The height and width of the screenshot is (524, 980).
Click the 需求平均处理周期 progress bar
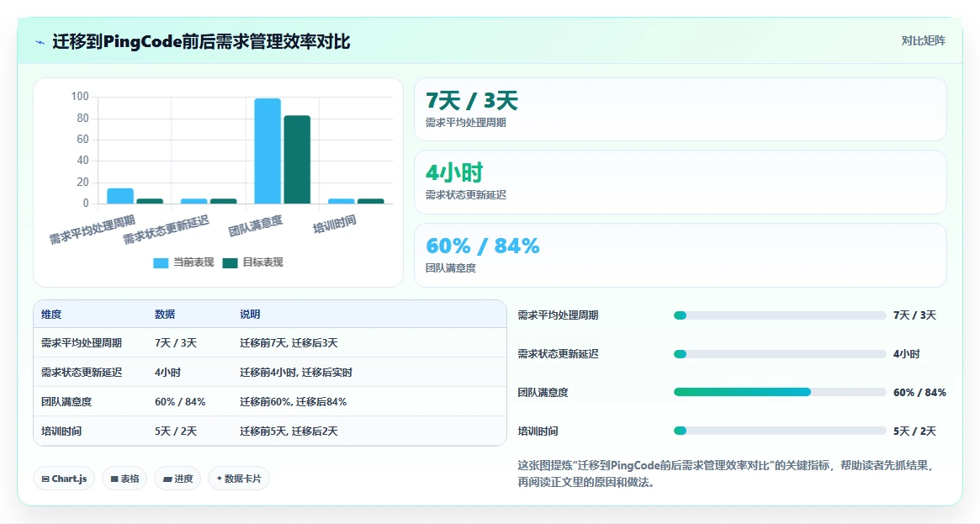pyautogui.click(x=780, y=315)
